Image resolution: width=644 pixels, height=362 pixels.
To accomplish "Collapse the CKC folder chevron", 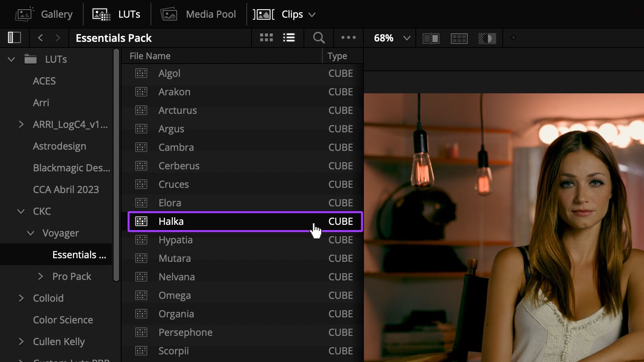I will 21,212.
